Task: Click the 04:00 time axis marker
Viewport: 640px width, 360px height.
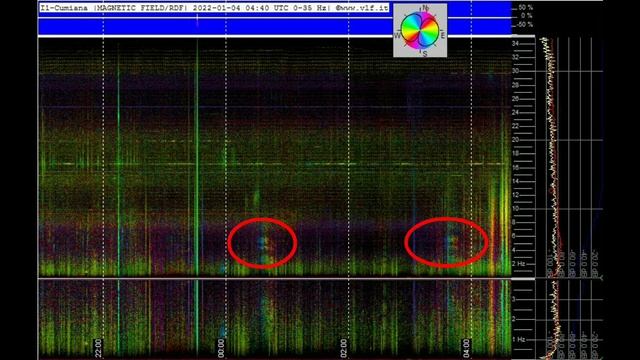Action: [466, 348]
